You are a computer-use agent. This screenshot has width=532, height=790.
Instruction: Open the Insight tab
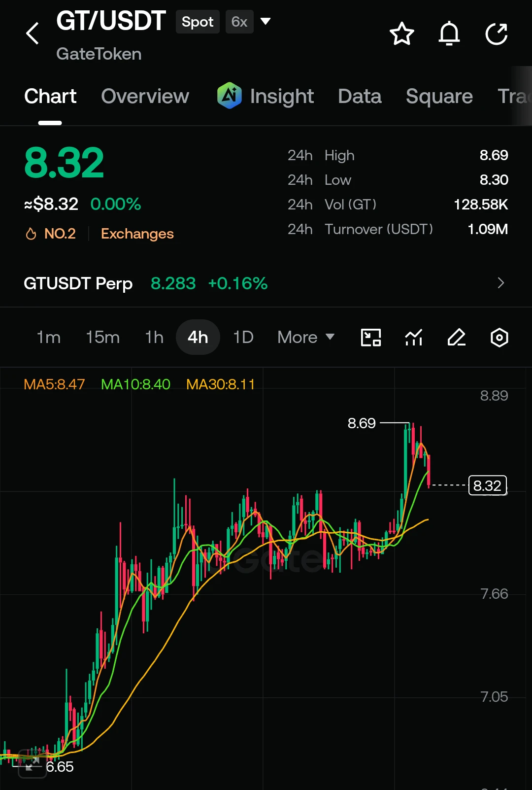pos(282,97)
